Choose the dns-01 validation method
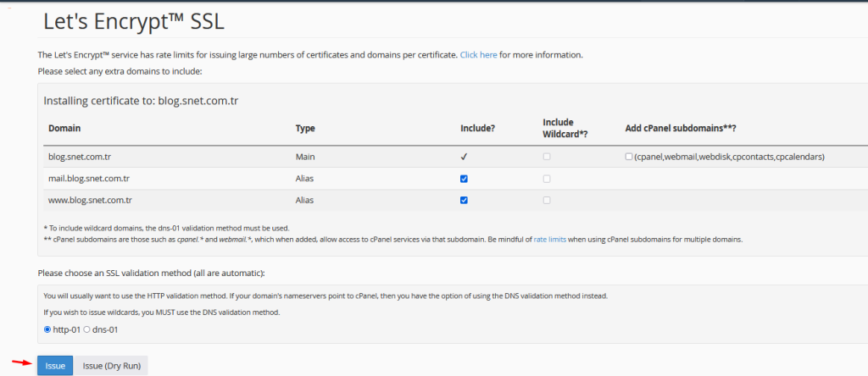Viewport: 868px width, 376px height. pyautogui.click(x=86, y=329)
